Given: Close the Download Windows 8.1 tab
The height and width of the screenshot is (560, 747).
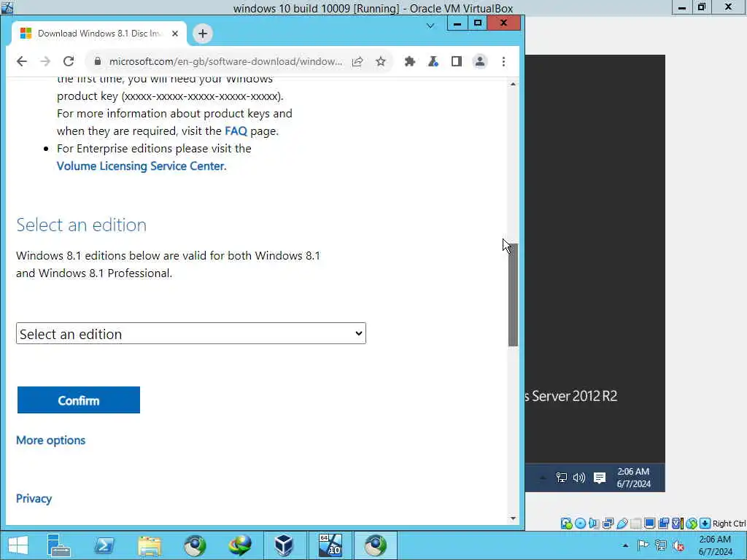Looking at the screenshot, I should [x=175, y=34].
